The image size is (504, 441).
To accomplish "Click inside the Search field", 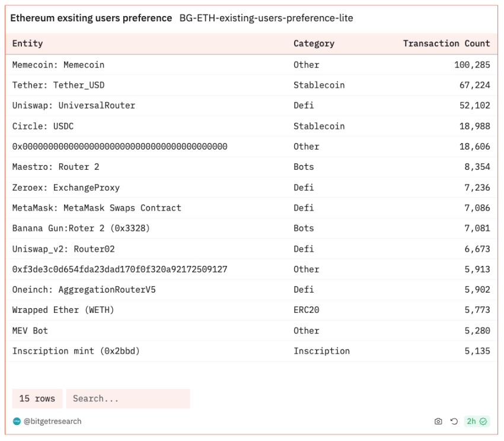I will tap(127, 398).
